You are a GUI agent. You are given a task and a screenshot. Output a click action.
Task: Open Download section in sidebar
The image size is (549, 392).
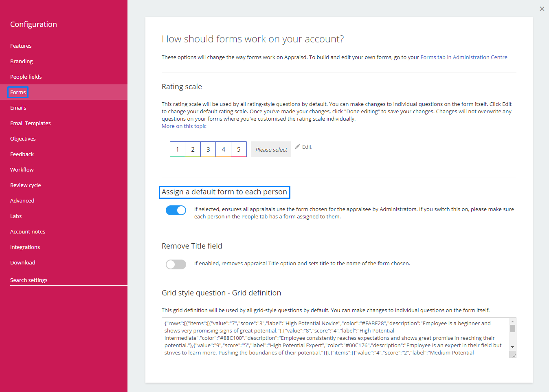(23, 262)
